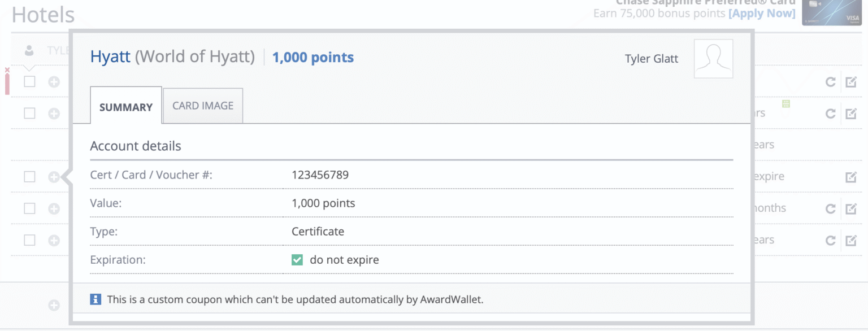This screenshot has width=868, height=331.
Task: Expand plus icon in the green-calendar-icon row
Action: point(54,114)
